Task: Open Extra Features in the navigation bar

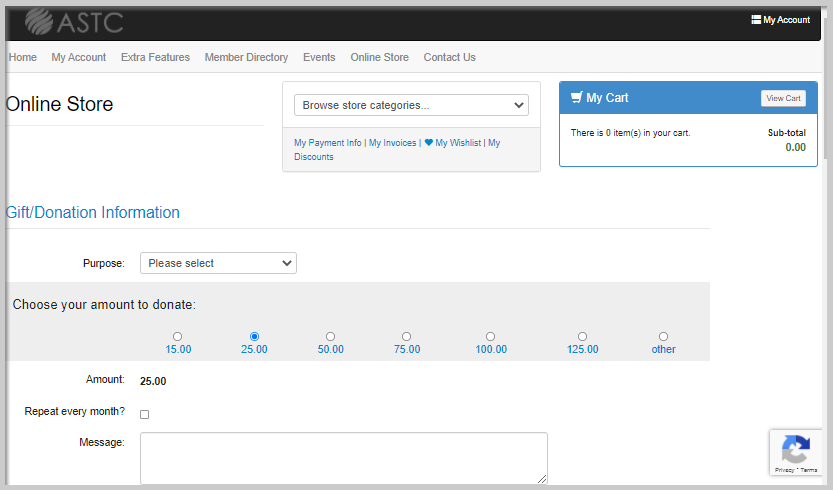Action: pos(155,57)
